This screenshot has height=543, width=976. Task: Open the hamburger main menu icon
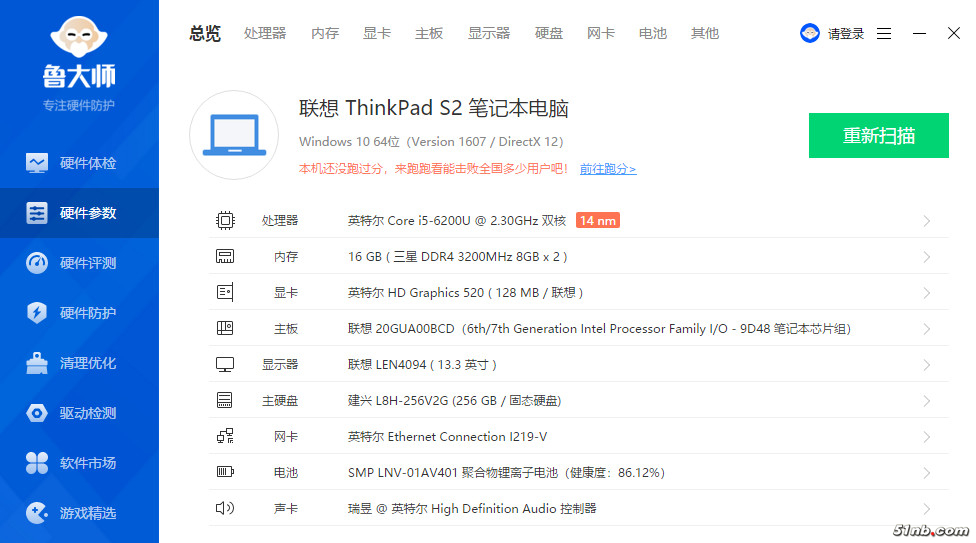tap(884, 33)
